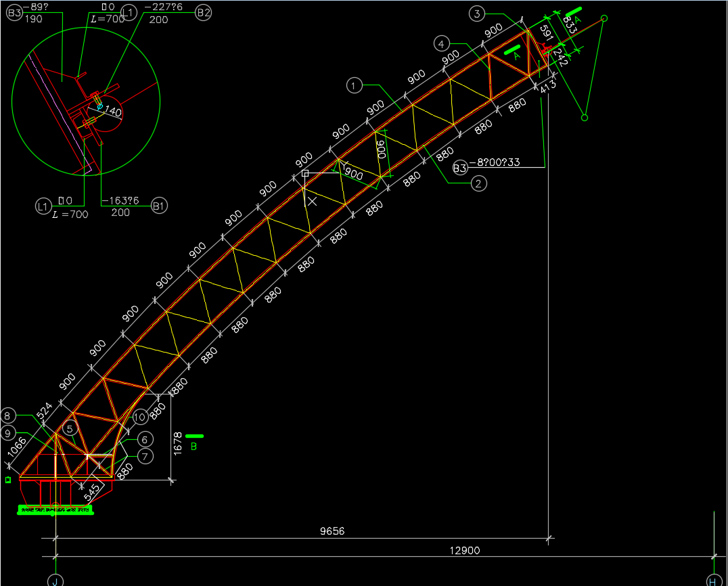
Task: Pick callout bubble number 9
Action: click(x=7, y=434)
